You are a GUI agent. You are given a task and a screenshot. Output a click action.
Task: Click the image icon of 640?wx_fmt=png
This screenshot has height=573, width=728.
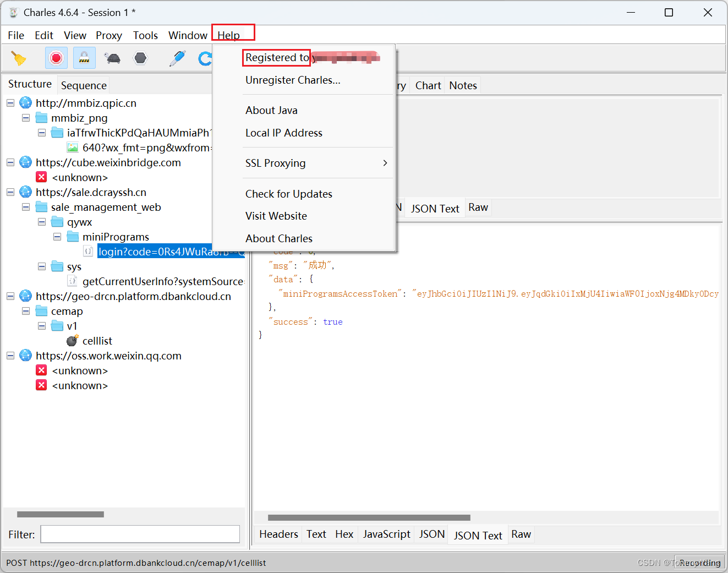(72, 147)
